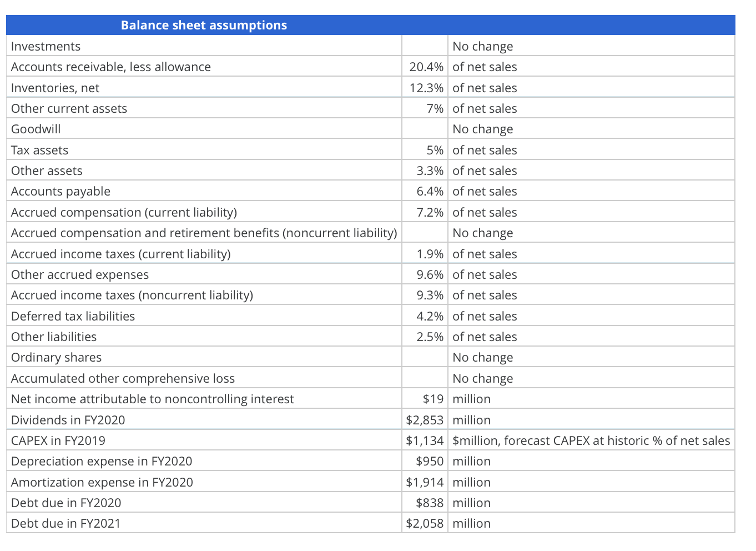Select the 'Other assets' label

(x=47, y=171)
